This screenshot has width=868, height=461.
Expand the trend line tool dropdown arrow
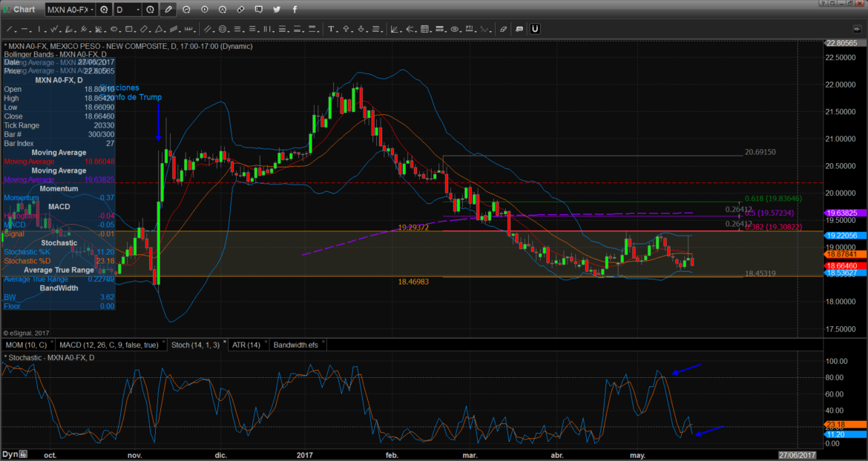click(x=16, y=31)
